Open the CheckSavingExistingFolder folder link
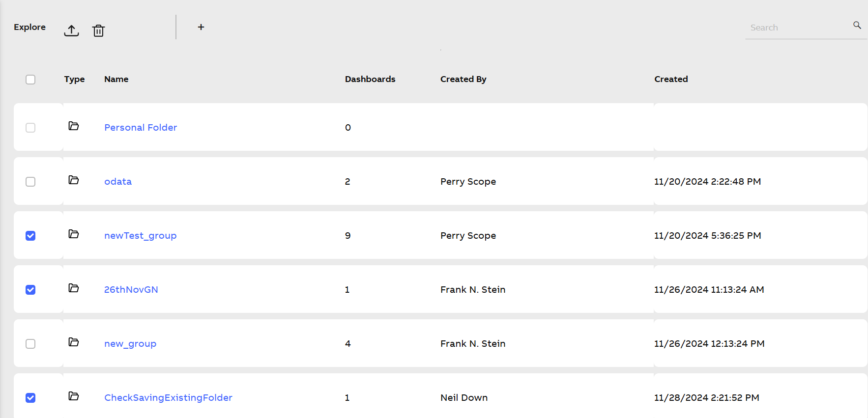This screenshot has width=868, height=418. point(168,398)
